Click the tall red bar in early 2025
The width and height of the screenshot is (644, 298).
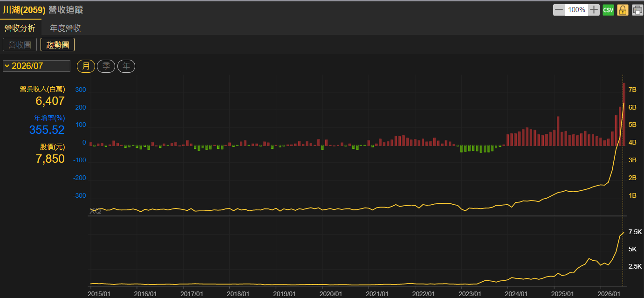click(x=558, y=131)
